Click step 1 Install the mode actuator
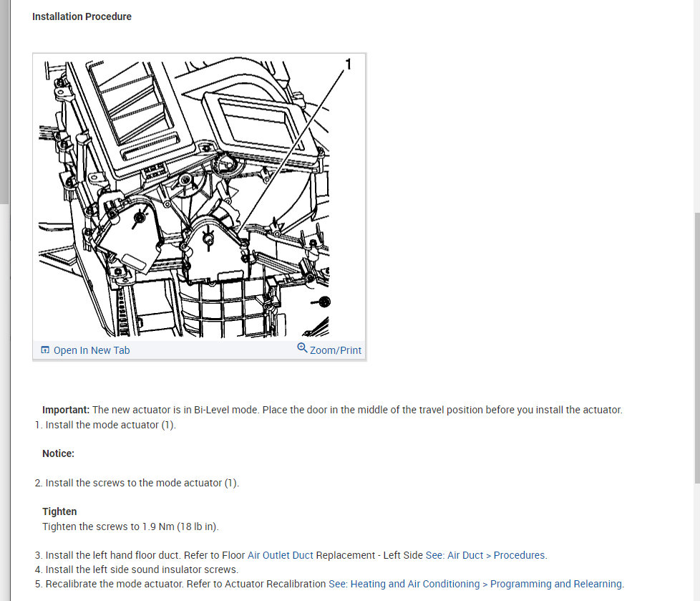The width and height of the screenshot is (700, 601). tap(105, 425)
